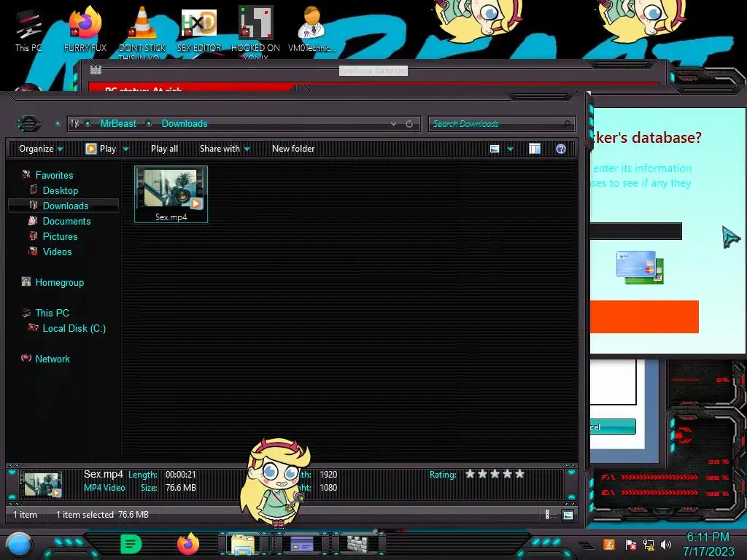This screenshot has width=747, height=560.
Task: Refresh the Downloads folder view
Action: [409, 124]
